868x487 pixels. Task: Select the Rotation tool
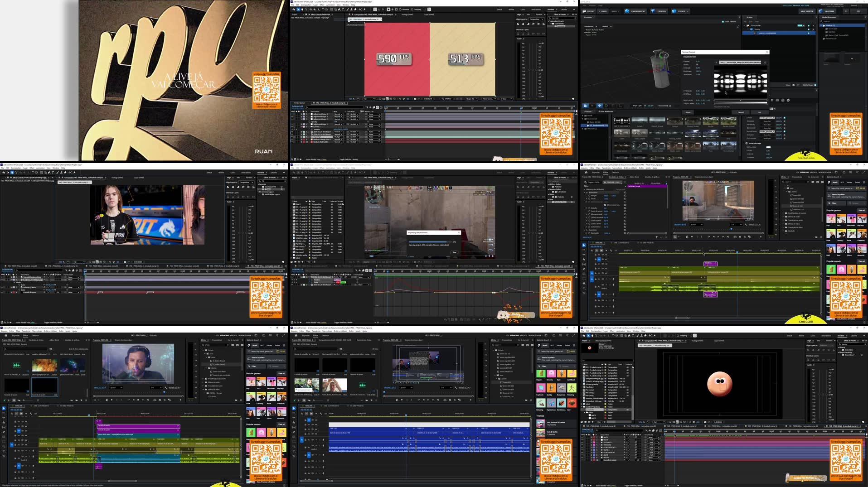[x=322, y=10]
